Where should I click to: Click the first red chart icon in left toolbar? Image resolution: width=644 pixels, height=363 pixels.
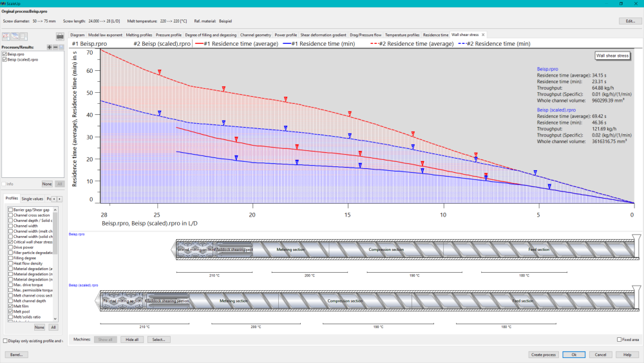6,36
